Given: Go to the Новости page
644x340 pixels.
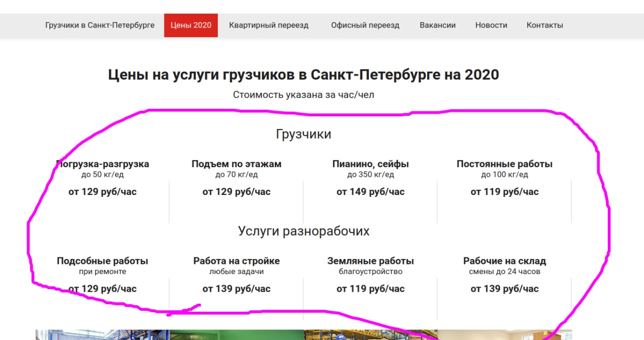Looking at the screenshot, I should (x=491, y=25).
